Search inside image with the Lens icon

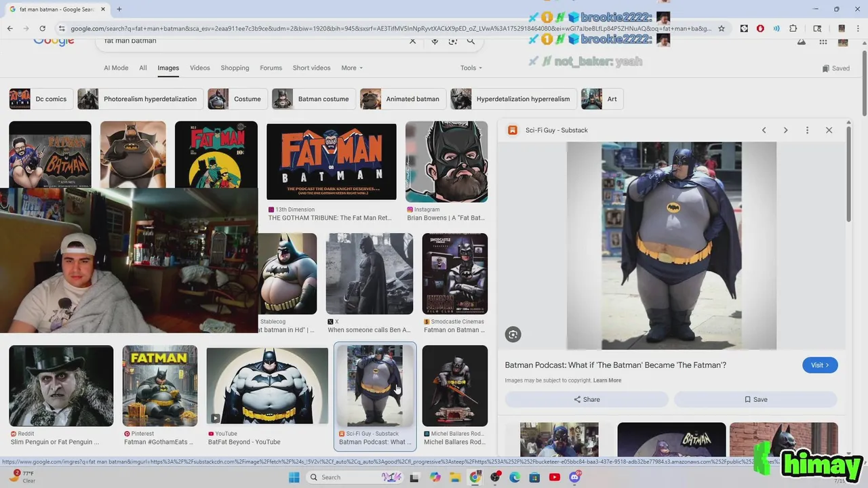tap(513, 334)
